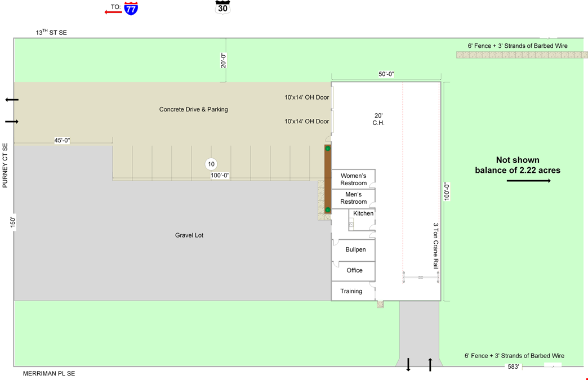Screen dimensions: 588x380
Task: Click the 3 Ton Crane Rail label
Action: click(436, 246)
